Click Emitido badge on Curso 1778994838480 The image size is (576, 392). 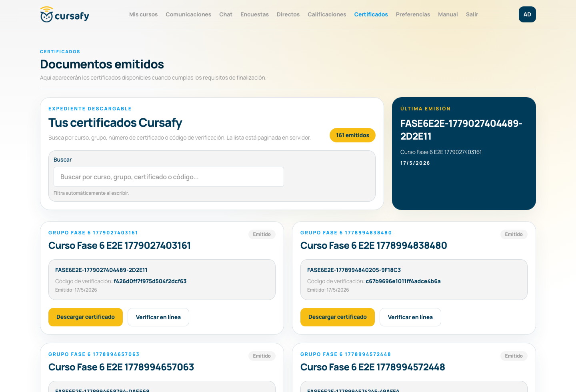coord(514,234)
